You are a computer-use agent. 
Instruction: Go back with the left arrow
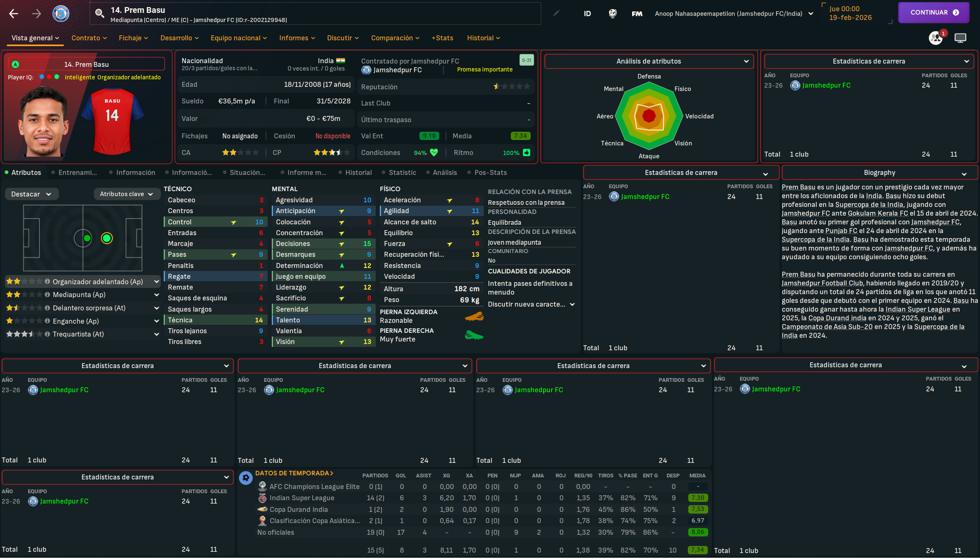[x=14, y=14]
